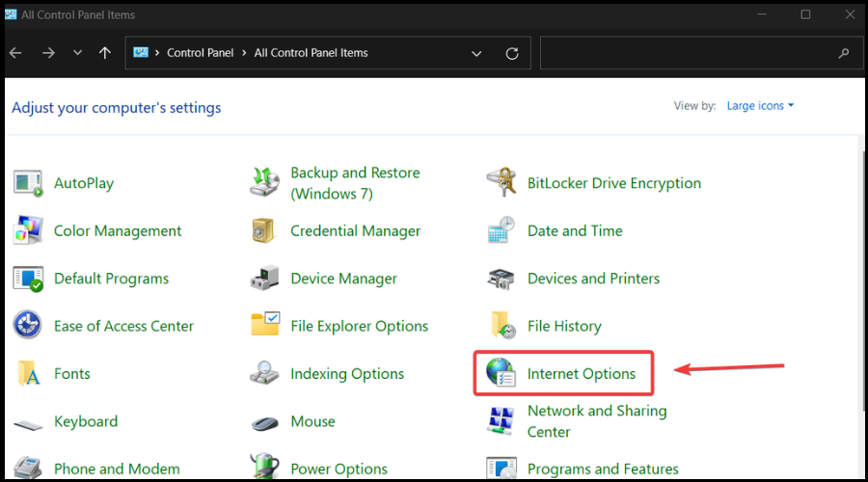The width and height of the screenshot is (868, 482).
Task: Open the Color Management icon
Action: tap(28, 230)
